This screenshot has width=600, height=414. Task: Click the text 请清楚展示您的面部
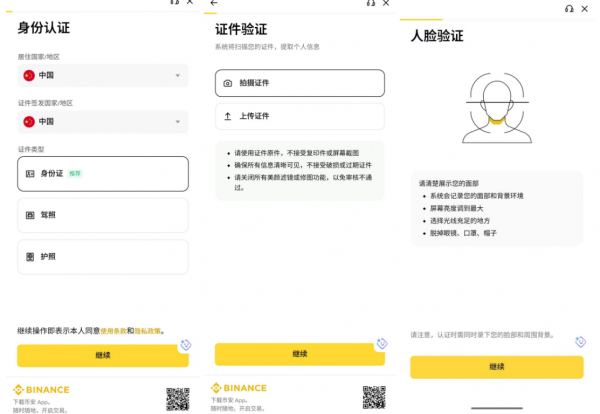click(x=449, y=184)
